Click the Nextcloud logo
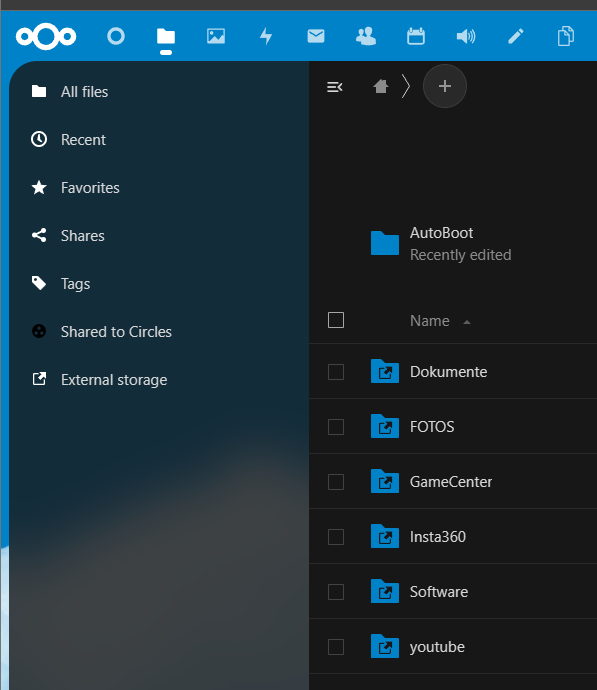This screenshot has height=690, width=597. (46, 37)
